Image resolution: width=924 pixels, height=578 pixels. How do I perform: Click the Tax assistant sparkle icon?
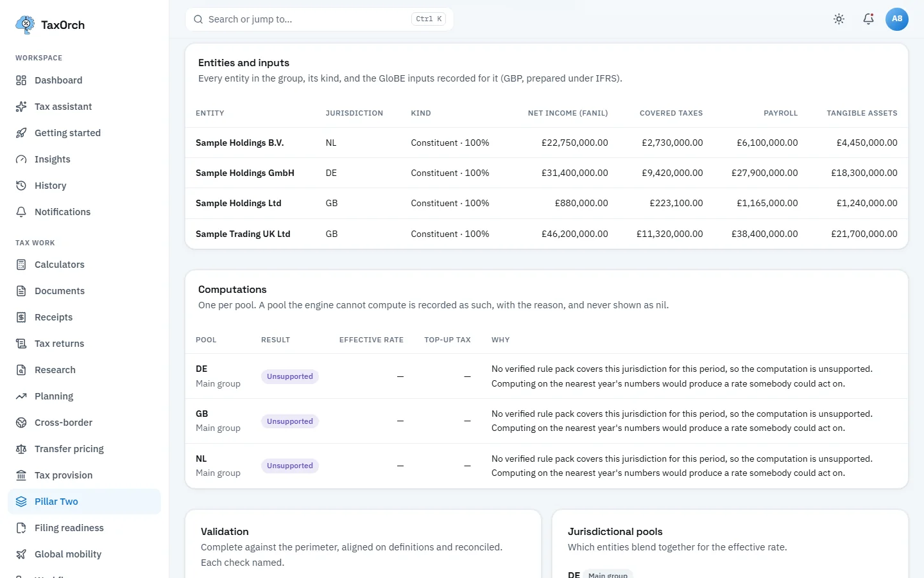(x=21, y=107)
